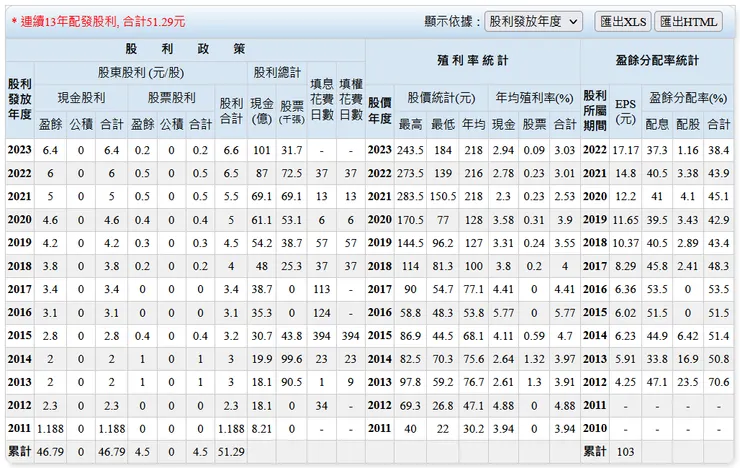
Task: Click the 股票股利 column header
Action: [x=171, y=98]
